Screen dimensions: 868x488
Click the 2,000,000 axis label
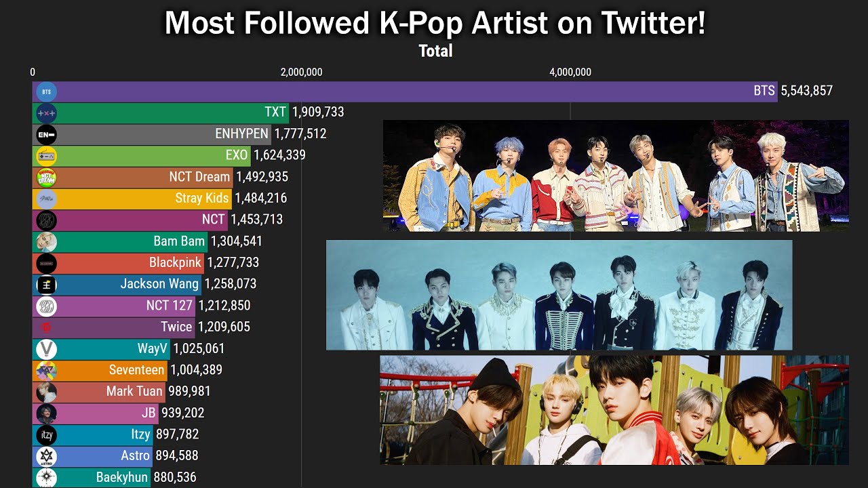click(x=301, y=73)
